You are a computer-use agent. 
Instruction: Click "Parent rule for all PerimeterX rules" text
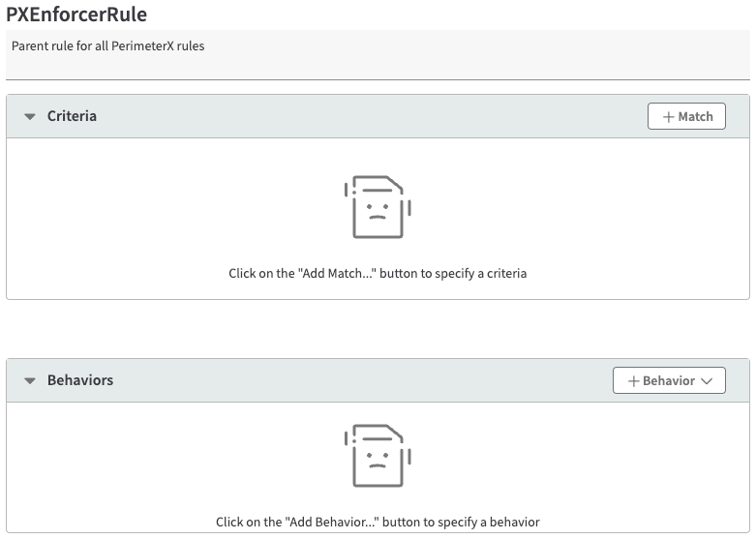[108, 45]
